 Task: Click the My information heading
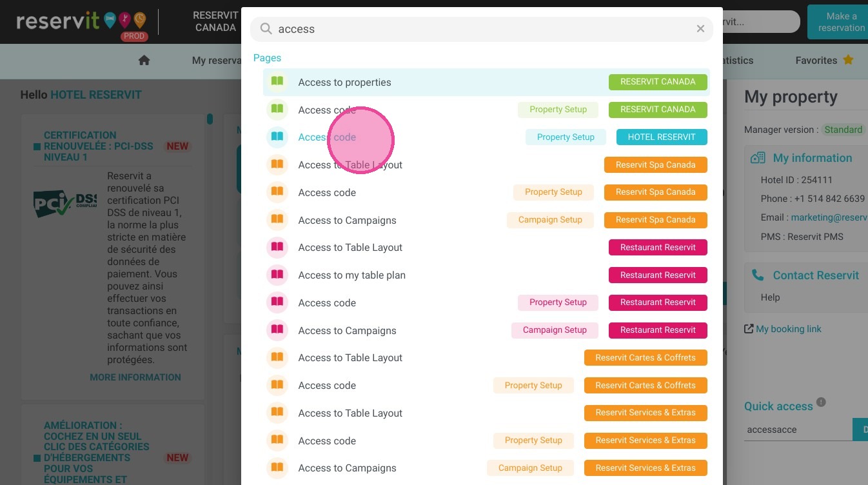point(813,158)
